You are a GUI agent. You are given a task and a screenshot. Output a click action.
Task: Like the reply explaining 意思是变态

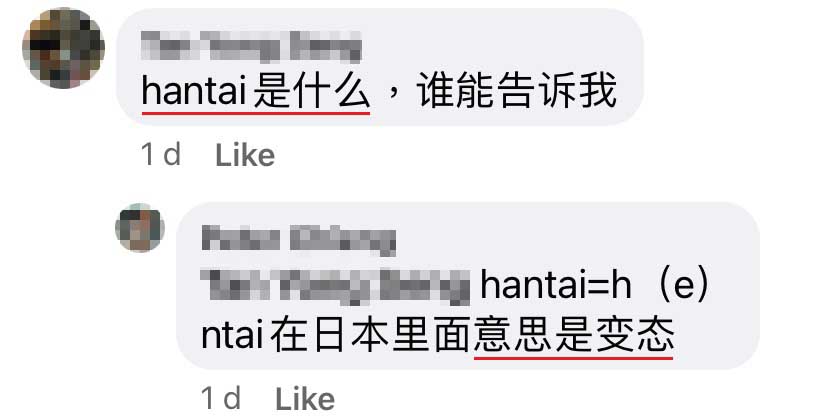pos(305,399)
